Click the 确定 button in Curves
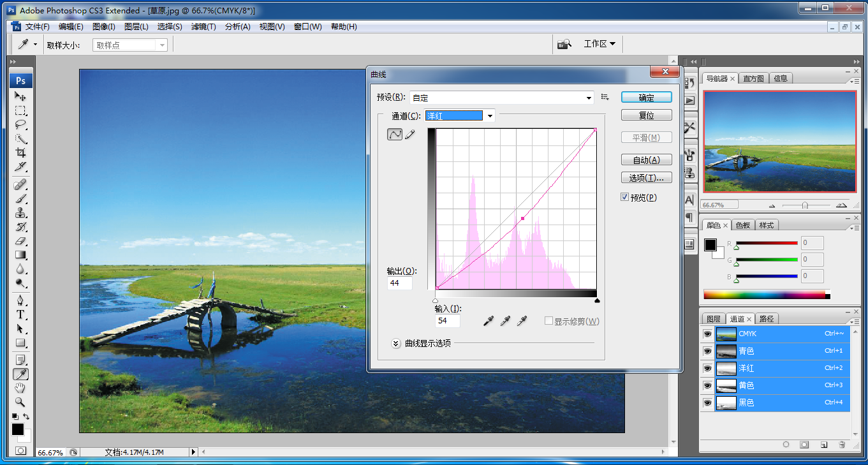The width and height of the screenshot is (868, 465). (646, 98)
